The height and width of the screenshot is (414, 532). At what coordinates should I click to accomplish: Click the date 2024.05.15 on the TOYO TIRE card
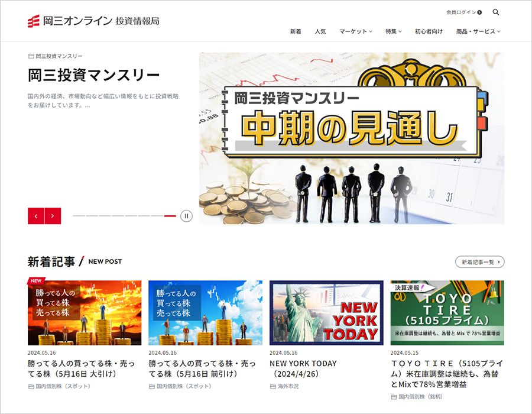(404, 353)
